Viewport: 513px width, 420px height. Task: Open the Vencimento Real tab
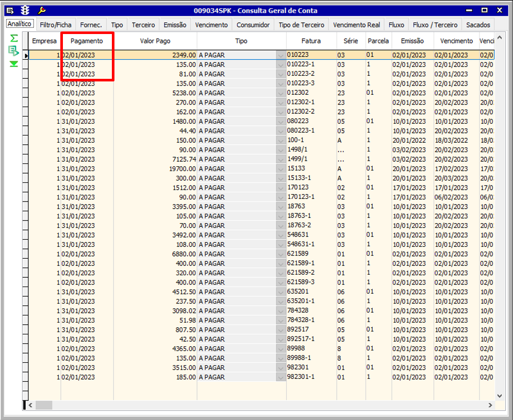[x=356, y=25]
